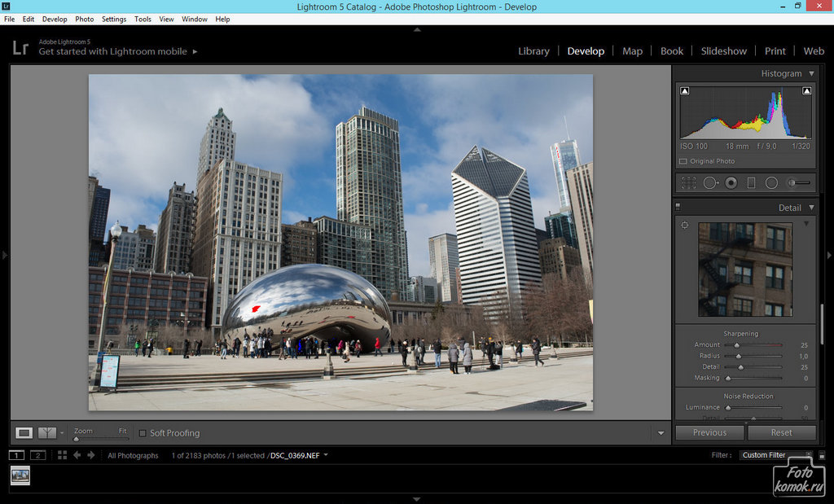Click the Sharpening Amount slider
Screen dimensions: 834x504
(753, 345)
